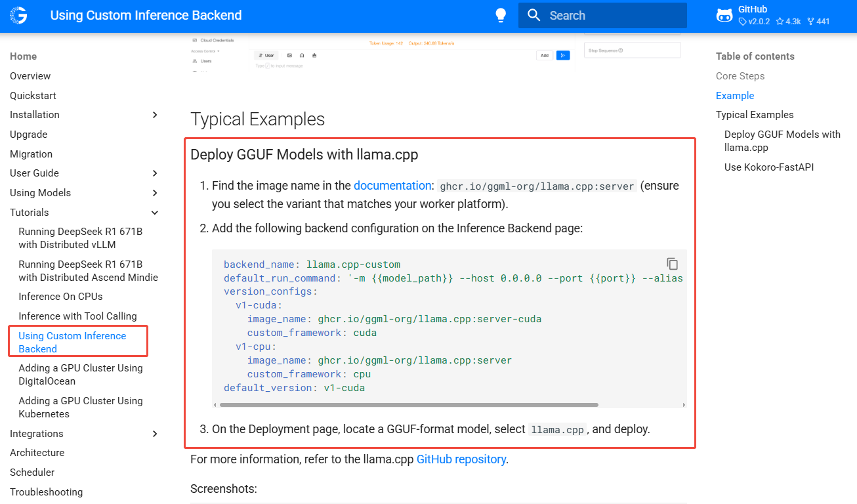Viewport: 857px width, 504px height.
Task: Click the "Screenshots:" label
Action: tap(224, 489)
